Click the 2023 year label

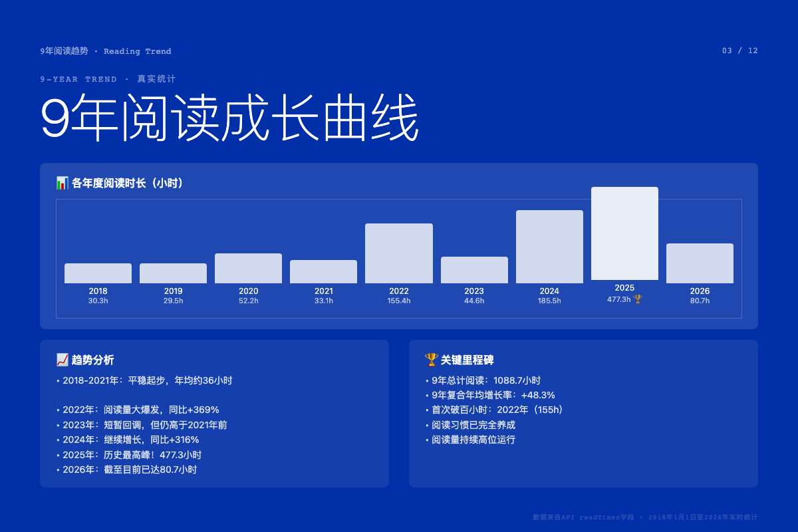[x=474, y=291]
